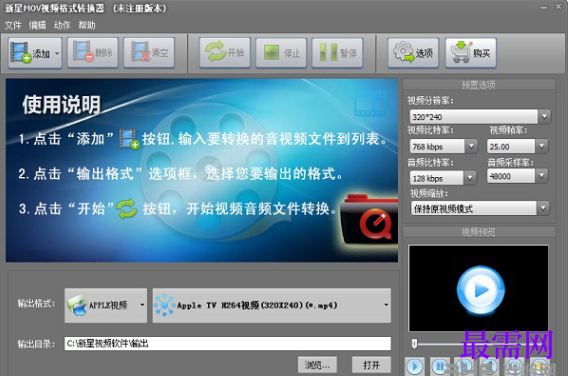Click the small pause button under preview
The image size is (572, 376).
coord(440,367)
